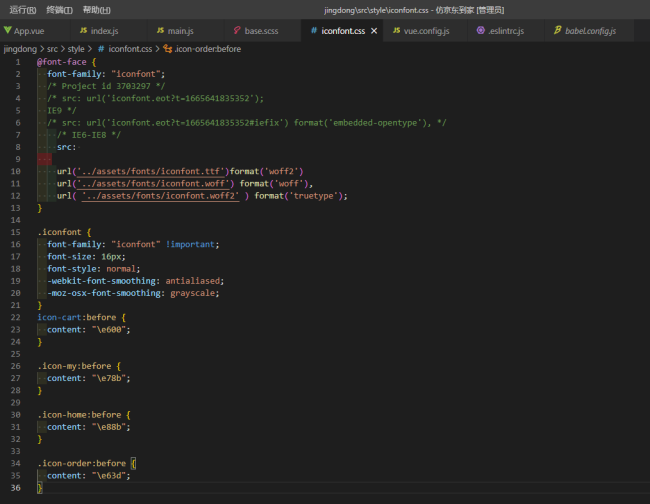Open the 帮助(H) menu
The width and height of the screenshot is (650, 504).
pyautogui.click(x=96, y=9)
